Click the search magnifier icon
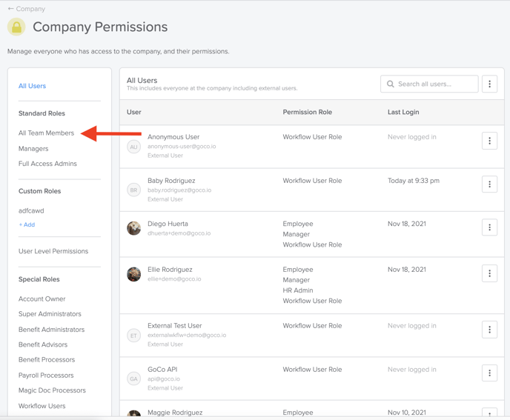The width and height of the screenshot is (510, 420). coord(391,84)
